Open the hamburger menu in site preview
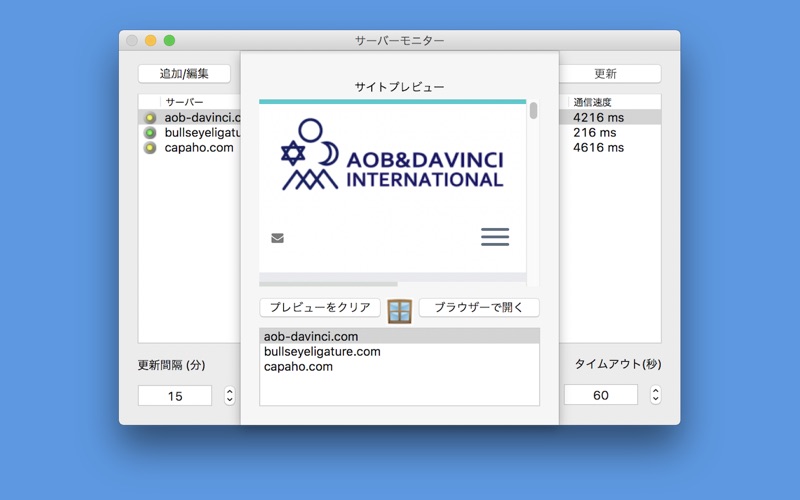The height and width of the screenshot is (500, 800). [x=495, y=237]
